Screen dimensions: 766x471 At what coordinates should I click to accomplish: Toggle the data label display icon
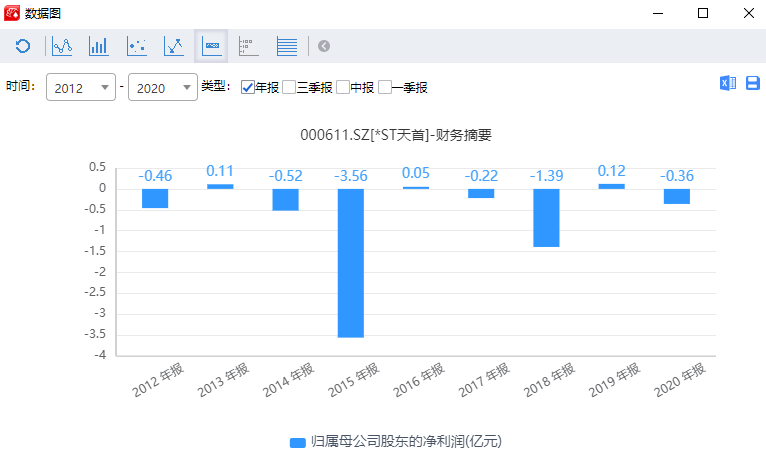point(211,46)
